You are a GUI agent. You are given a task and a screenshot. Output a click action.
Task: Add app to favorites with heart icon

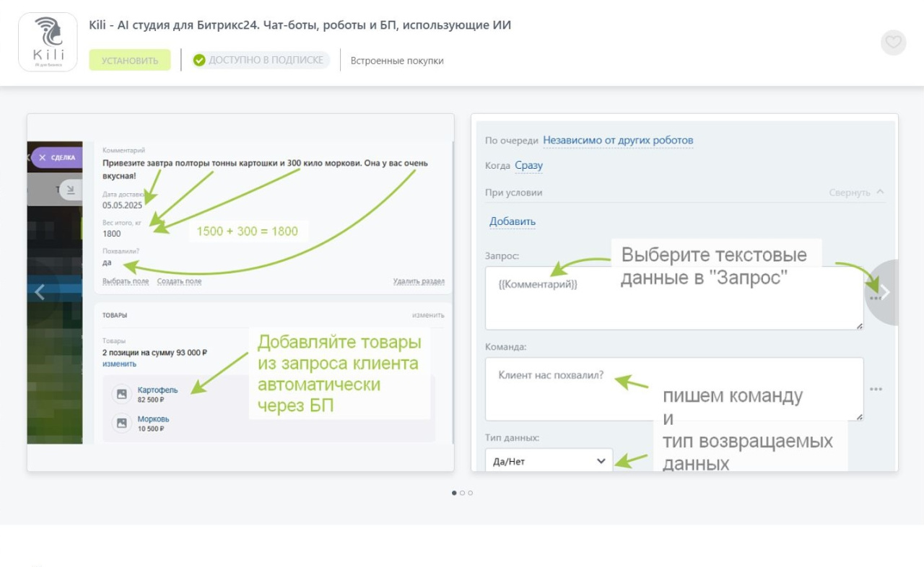[x=894, y=42]
